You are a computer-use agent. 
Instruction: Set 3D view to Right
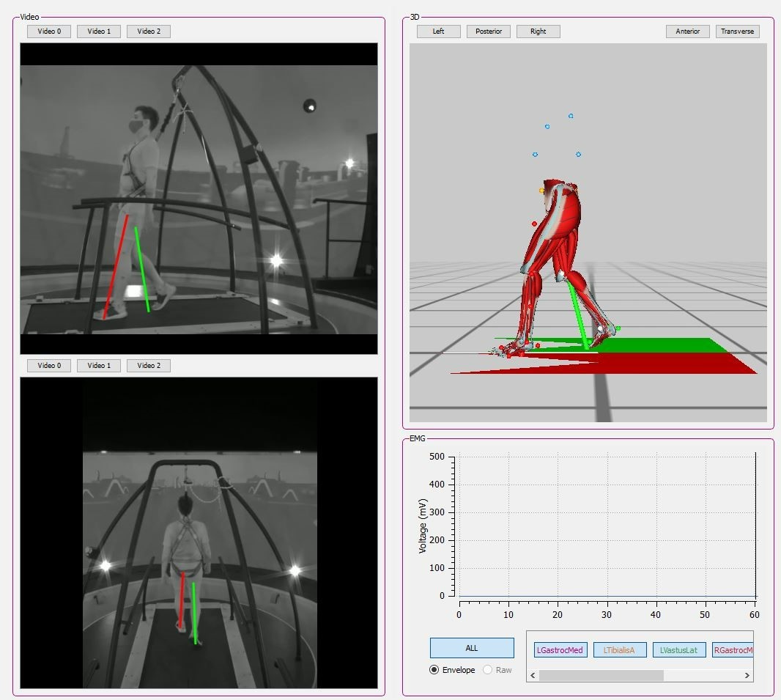538,32
